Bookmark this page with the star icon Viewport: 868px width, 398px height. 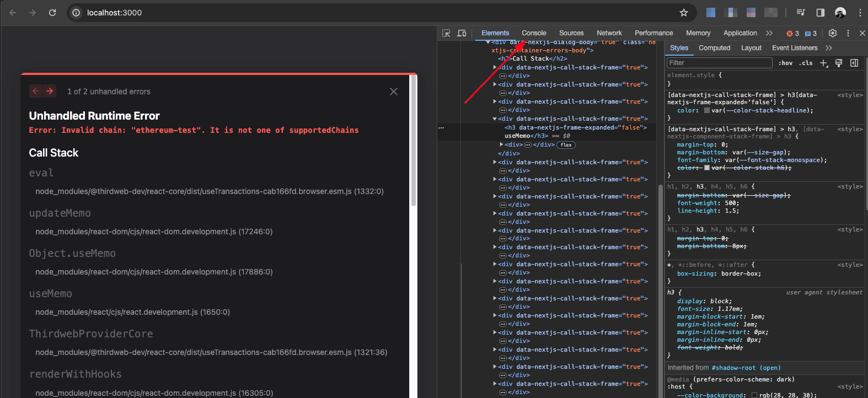point(684,13)
